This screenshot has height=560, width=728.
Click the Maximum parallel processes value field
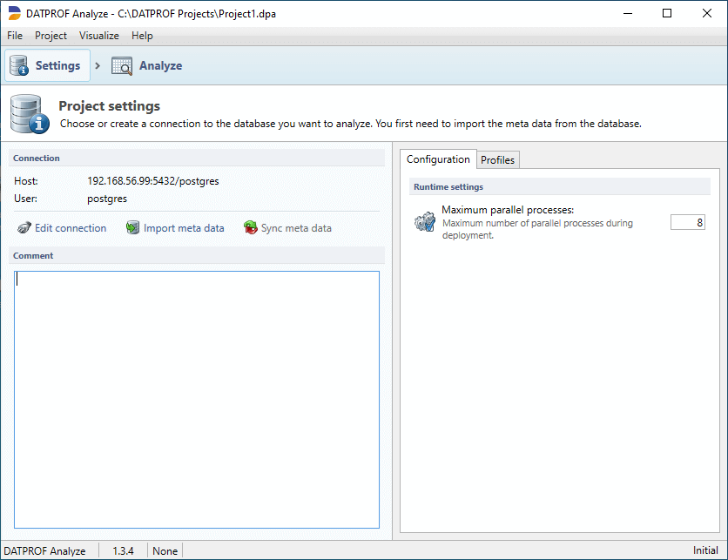pos(687,223)
